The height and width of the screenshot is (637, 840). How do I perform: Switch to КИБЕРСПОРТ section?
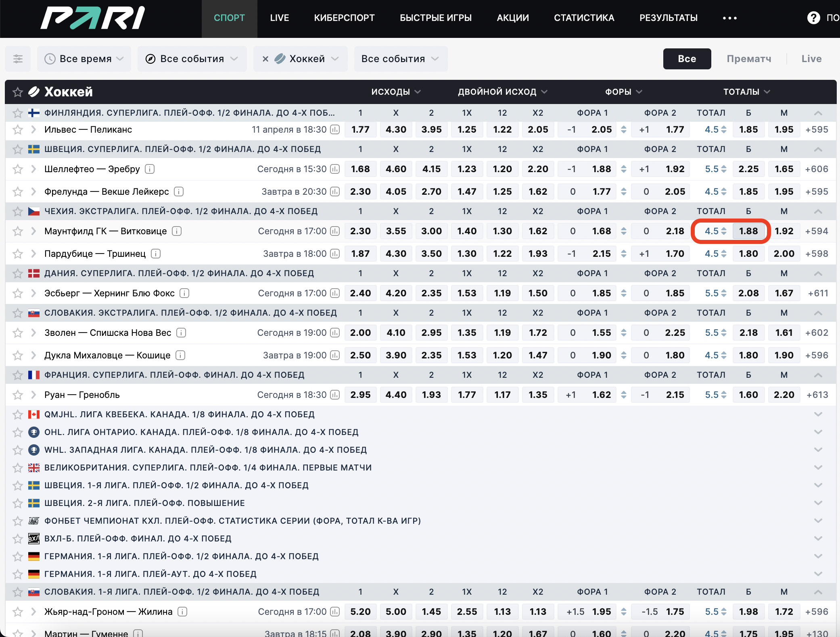coord(345,18)
